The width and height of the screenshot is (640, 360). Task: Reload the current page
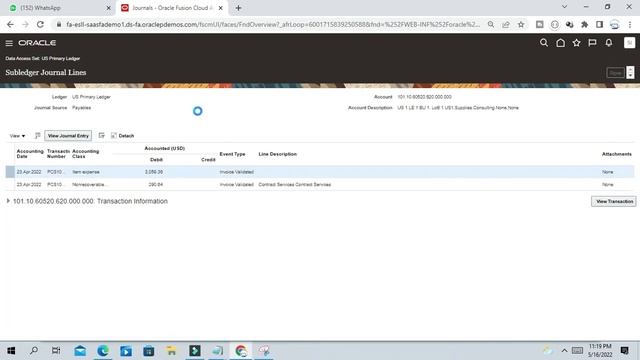(40, 24)
